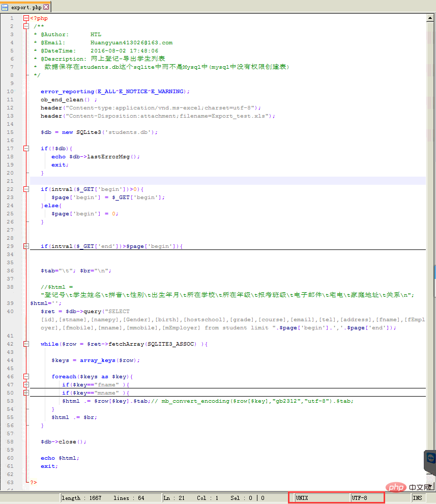Click the lines : 64 status entry

129,498
